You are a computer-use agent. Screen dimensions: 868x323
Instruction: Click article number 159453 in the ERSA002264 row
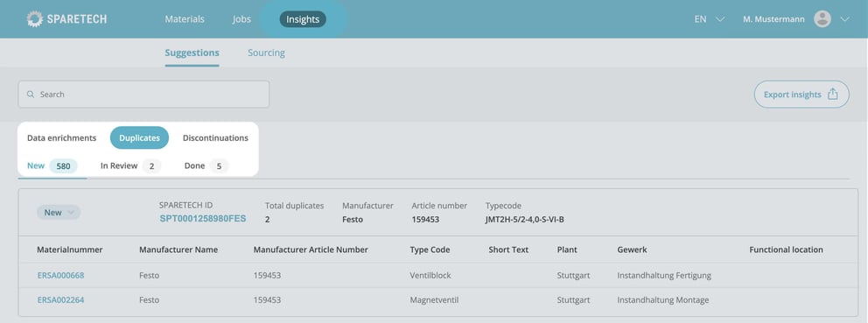[x=267, y=300]
